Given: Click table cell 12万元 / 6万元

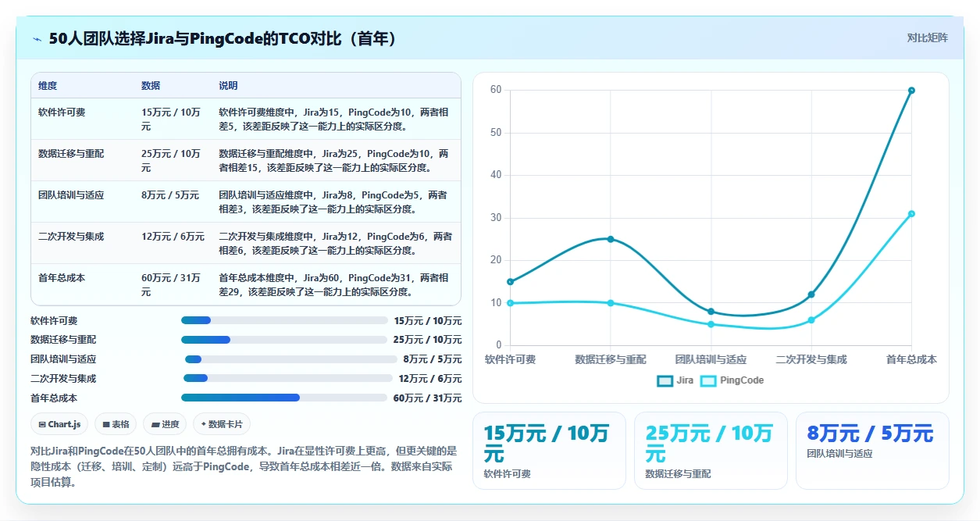Looking at the screenshot, I should click(173, 237).
